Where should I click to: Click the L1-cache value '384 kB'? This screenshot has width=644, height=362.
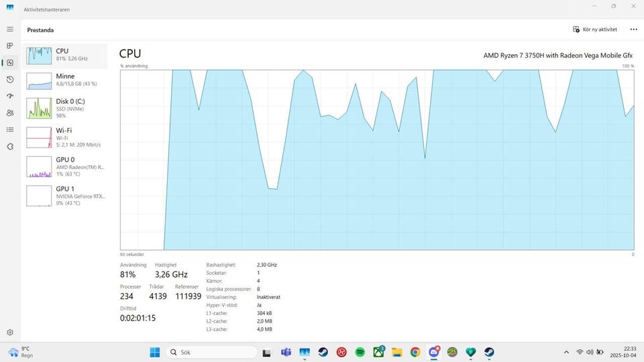tap(264, 313)
